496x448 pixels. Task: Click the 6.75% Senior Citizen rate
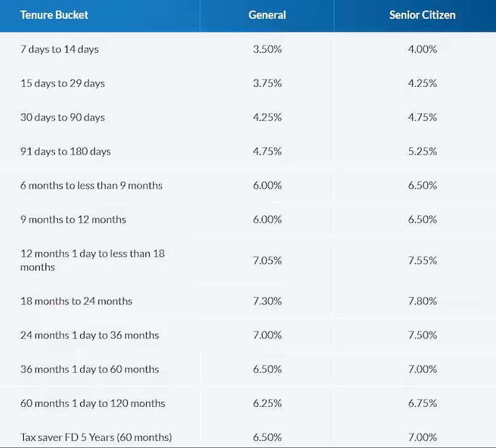[422, 403]
